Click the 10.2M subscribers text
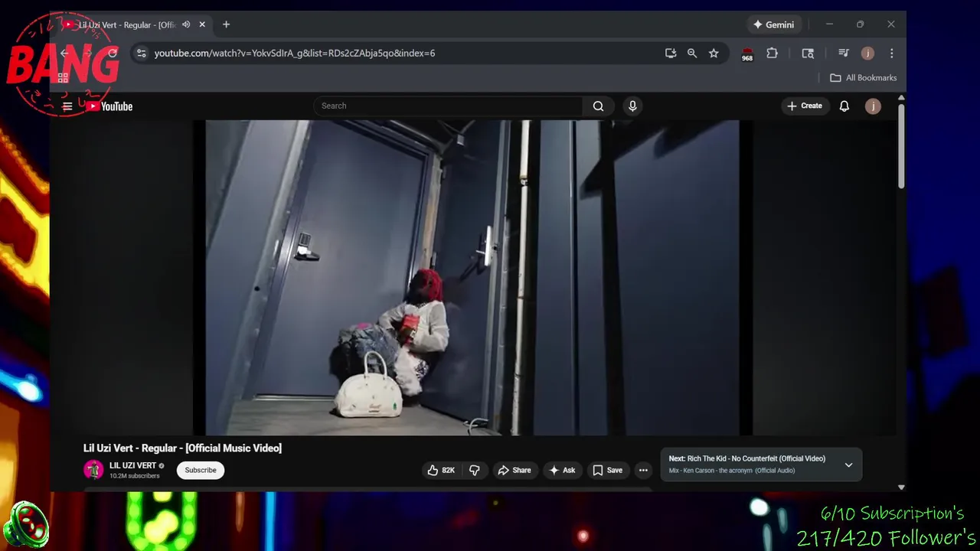This screenshot has height=551, width=980. 135,476
